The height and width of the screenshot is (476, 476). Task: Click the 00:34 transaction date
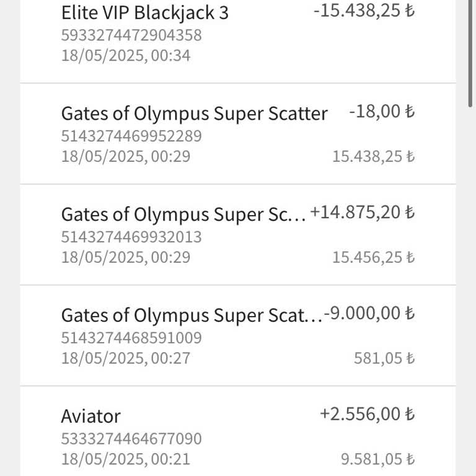point(126,56)
